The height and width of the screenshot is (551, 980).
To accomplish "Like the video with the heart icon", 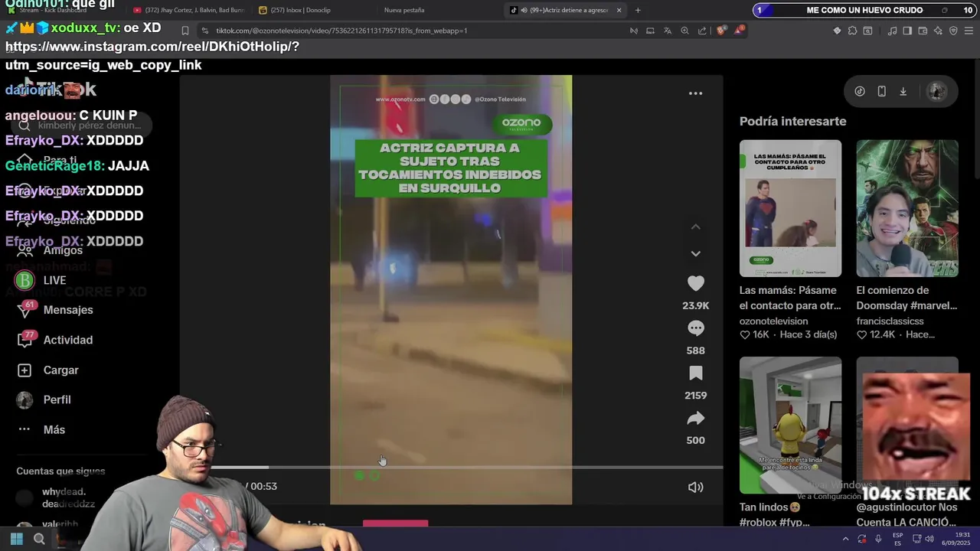I will tap(695, 284).
